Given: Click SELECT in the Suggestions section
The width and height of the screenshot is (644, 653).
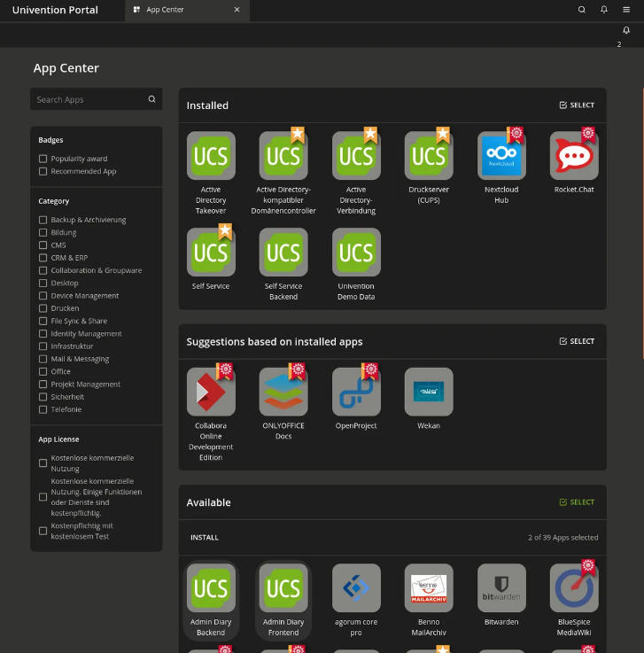Looking at the screenshot, I should [x=577, y=341].
